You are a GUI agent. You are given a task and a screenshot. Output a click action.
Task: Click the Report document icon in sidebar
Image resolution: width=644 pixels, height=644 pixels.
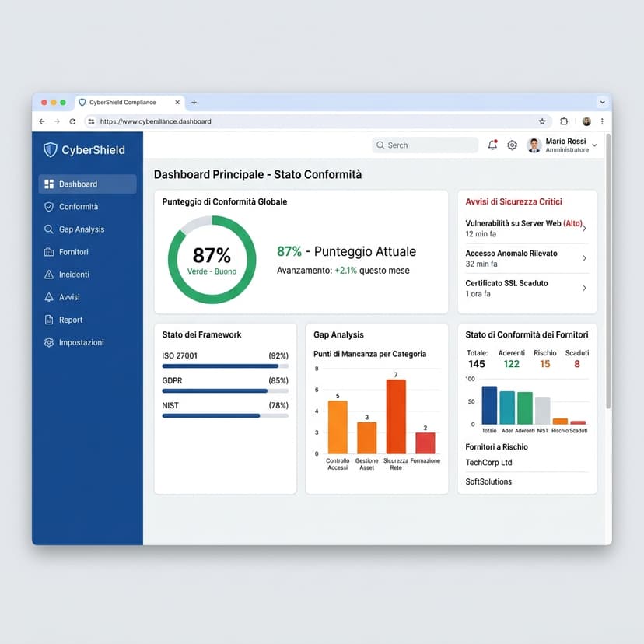click(x=49, y=320)
